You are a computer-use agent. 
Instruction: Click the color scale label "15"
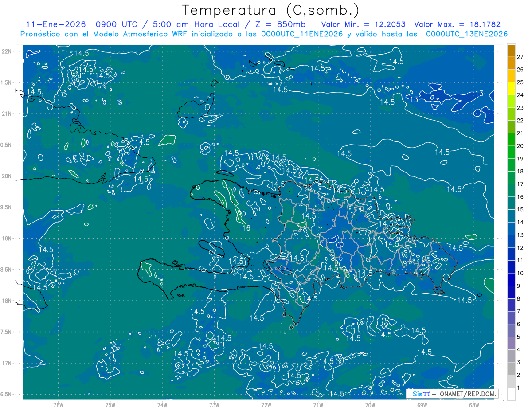coord(520,210)
